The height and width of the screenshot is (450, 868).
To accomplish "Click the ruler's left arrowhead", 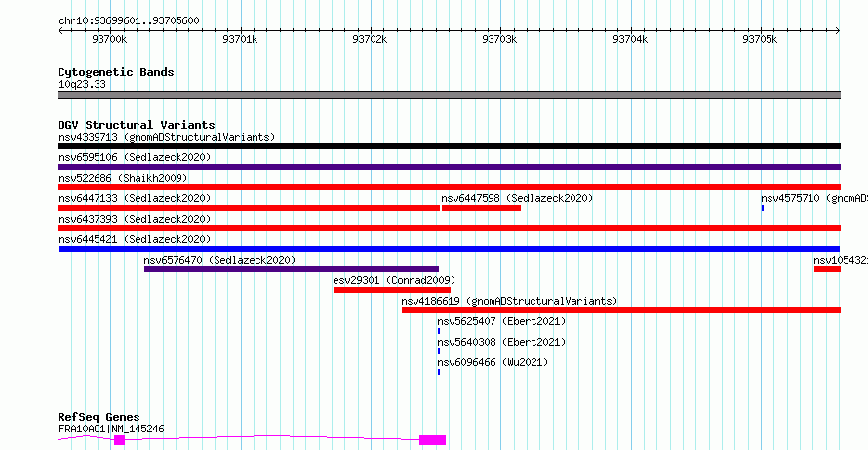I will [x=60, y=30].
